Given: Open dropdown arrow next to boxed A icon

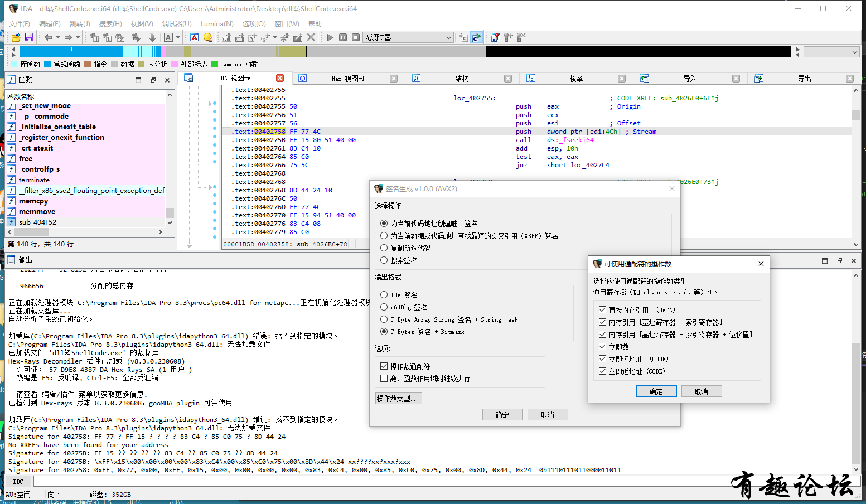Looking at the screenshot, I should (x=178, y=37).
